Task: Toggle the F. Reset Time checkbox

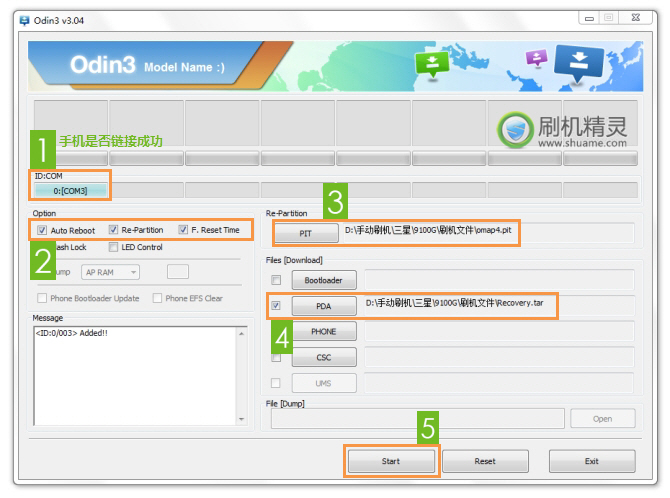Action: [183, 230]
